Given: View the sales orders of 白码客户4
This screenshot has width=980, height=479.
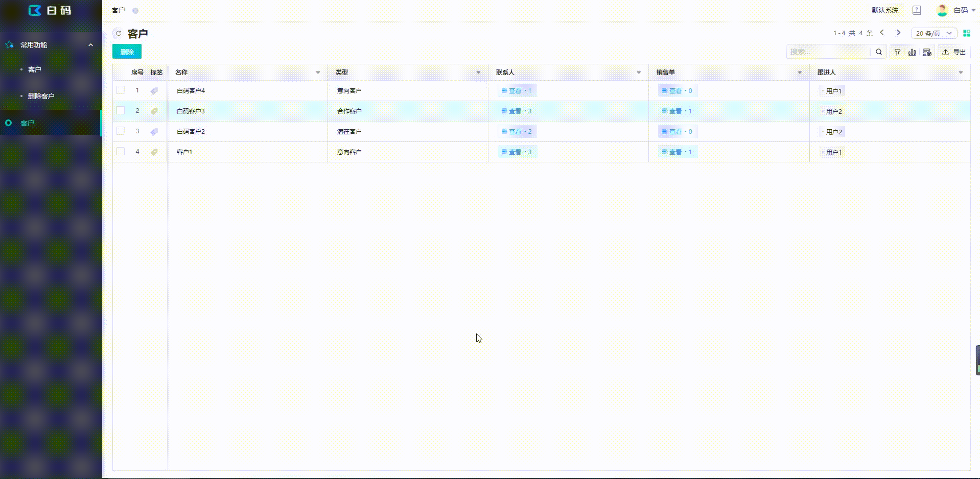Looking at the screenshot, I should pyautogui.click(x=678, y=91).
